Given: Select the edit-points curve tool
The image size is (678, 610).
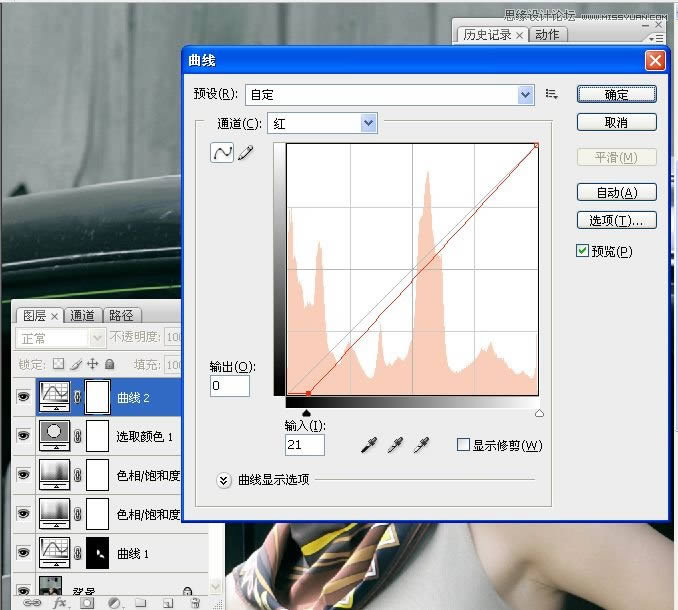Looking at the screenshot, I should 221,153.
